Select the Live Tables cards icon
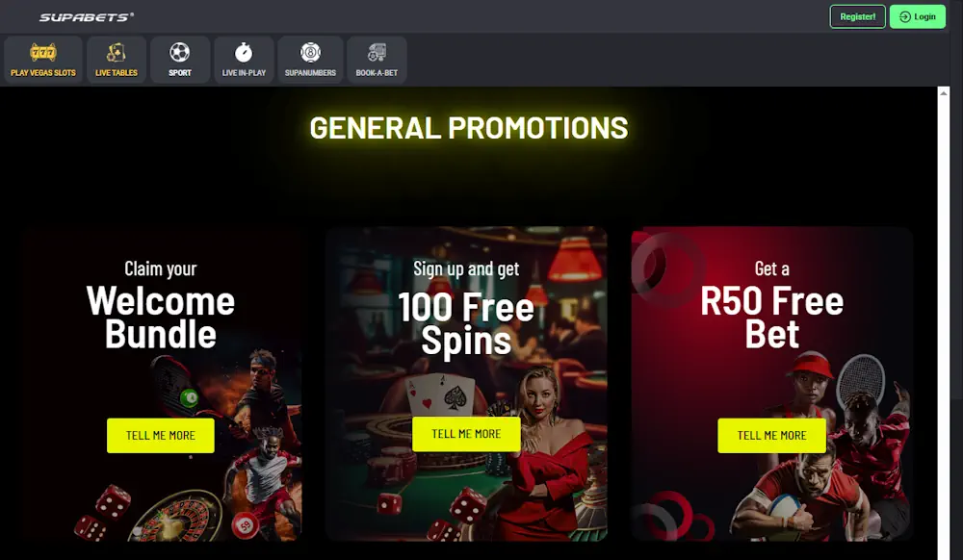Screen dimensions: 963x560 click(117, 52)
